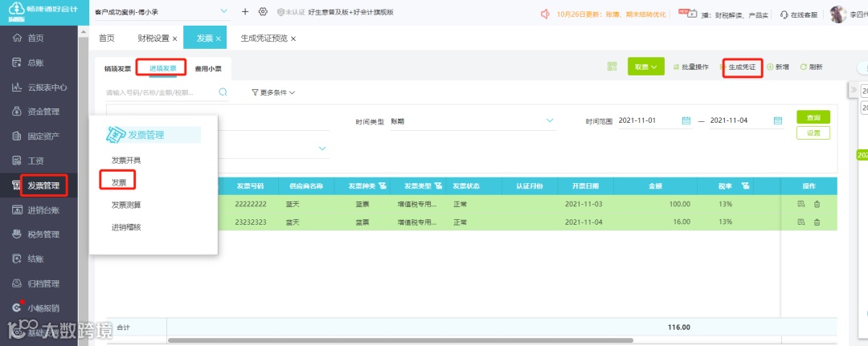The width and height of the screenshot is (868, 346).
Task: Open the 时间类型 账期 dropdown
Action: pos(473,121)
